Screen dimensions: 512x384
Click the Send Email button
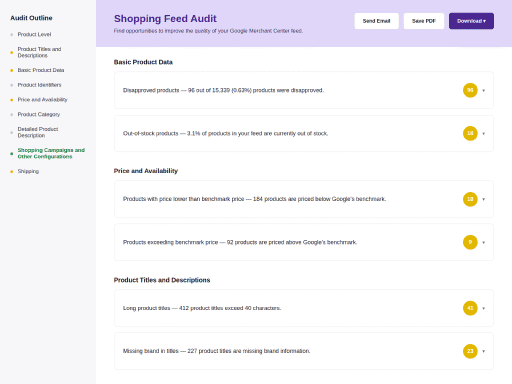[x=376, y=21]
